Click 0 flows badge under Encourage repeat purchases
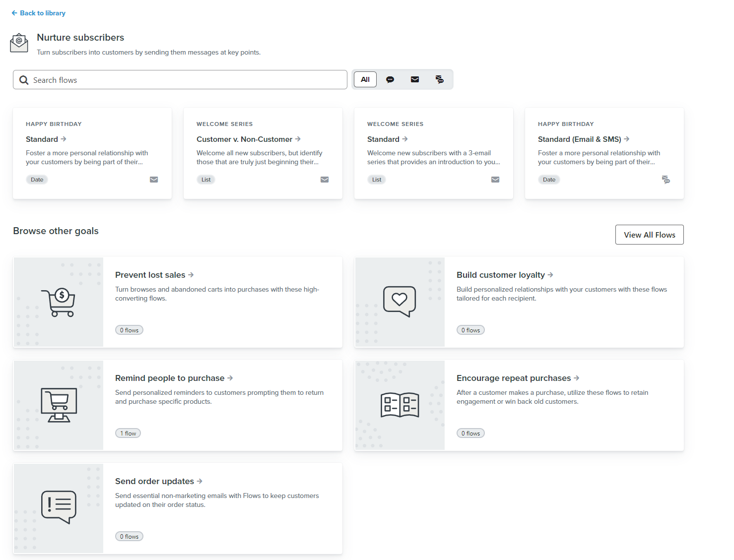 coord(470,434)
